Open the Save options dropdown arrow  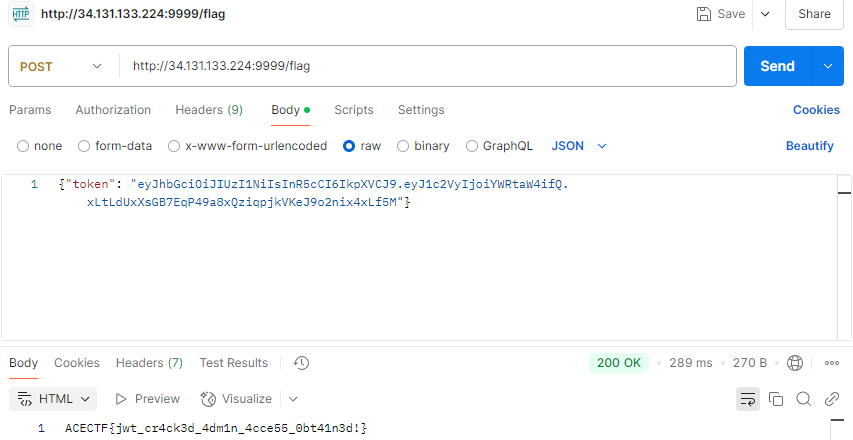pyautogui.click(x=765, y=14)
